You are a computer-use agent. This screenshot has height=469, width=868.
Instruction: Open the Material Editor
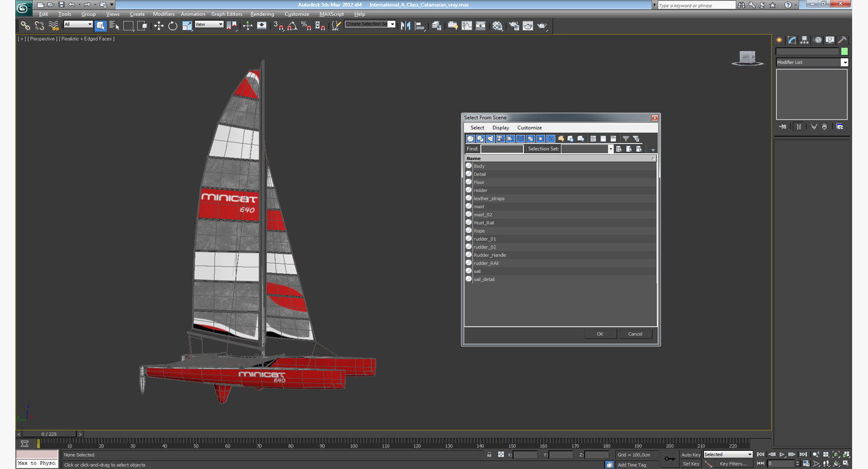tap(497, 26)
